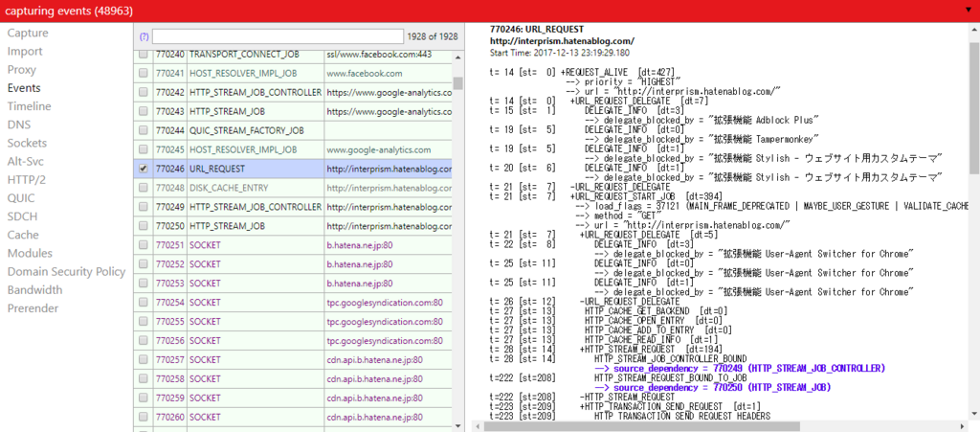Viewport: 980px width, 432px height.
Task: Click horizontal scrollbar right arrow in details
Action: pyautogui.click(x=963, y=425)
